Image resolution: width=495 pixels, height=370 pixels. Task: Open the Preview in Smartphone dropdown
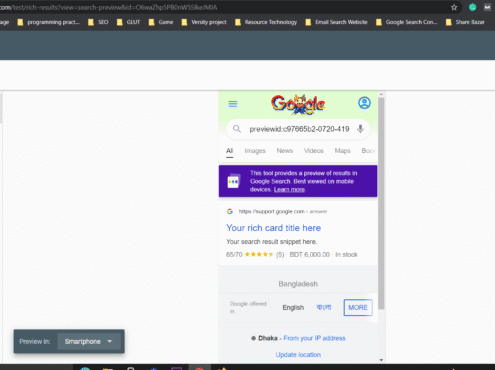[x=89, y=341]
